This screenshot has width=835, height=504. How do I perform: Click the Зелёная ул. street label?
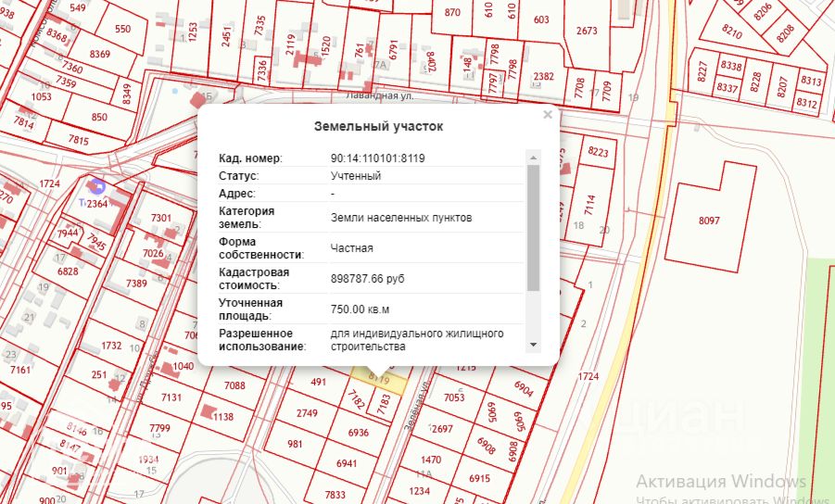pyautogui.click(x=417, y=406)
